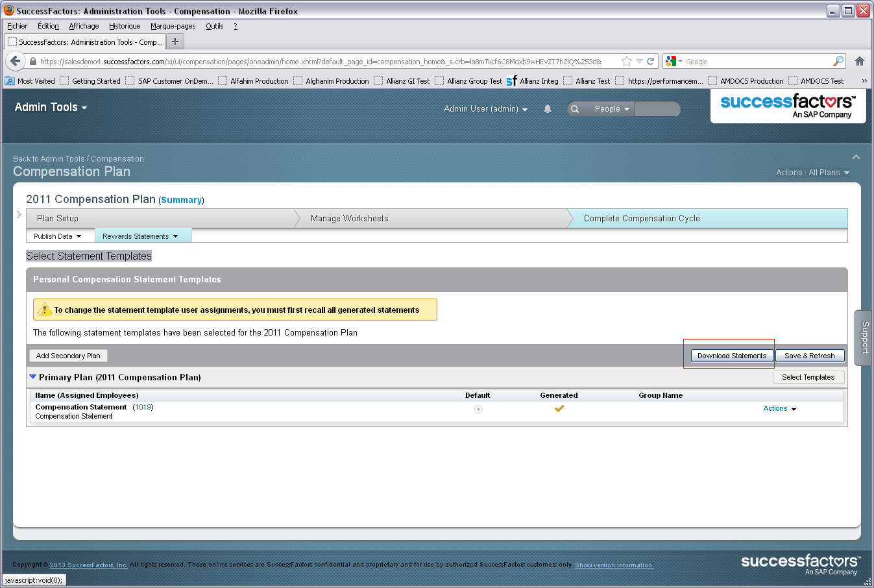The image size is (874, 588).
Task: Show more bookmarks chevron
Action: 864,81
